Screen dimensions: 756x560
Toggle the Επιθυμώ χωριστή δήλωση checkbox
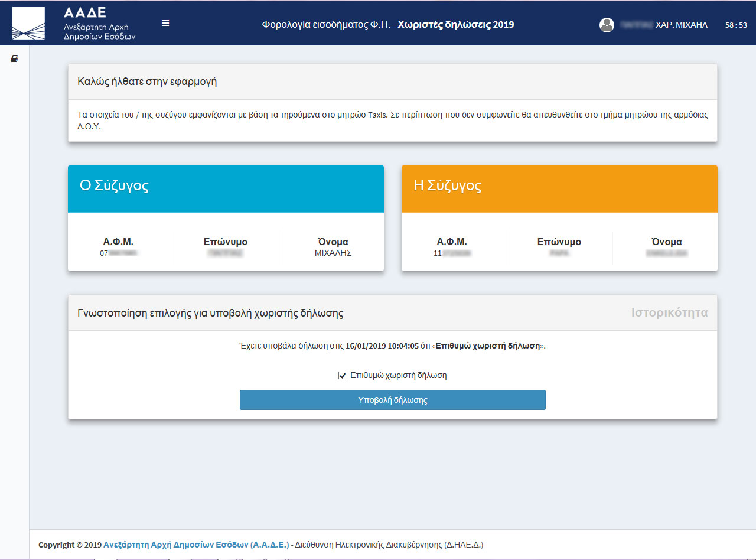pos(342,376)
